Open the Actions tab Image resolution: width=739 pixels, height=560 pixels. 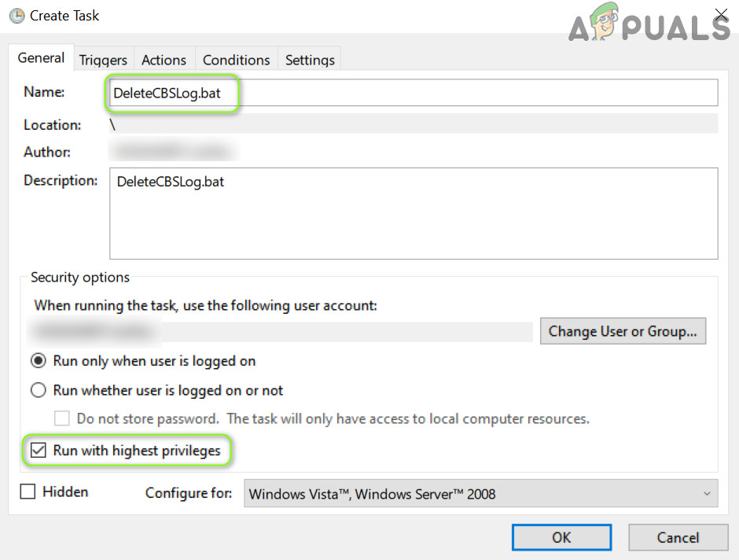click(164, 60)
